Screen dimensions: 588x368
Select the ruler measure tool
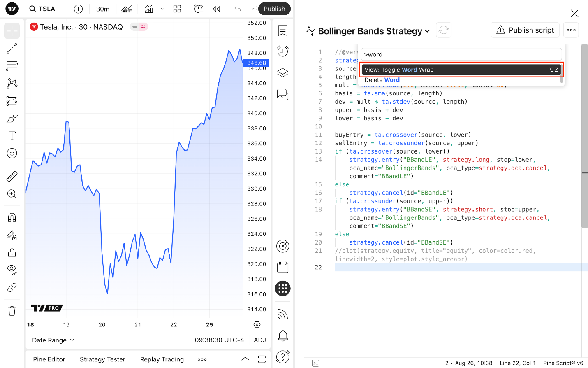pos(12,177)
